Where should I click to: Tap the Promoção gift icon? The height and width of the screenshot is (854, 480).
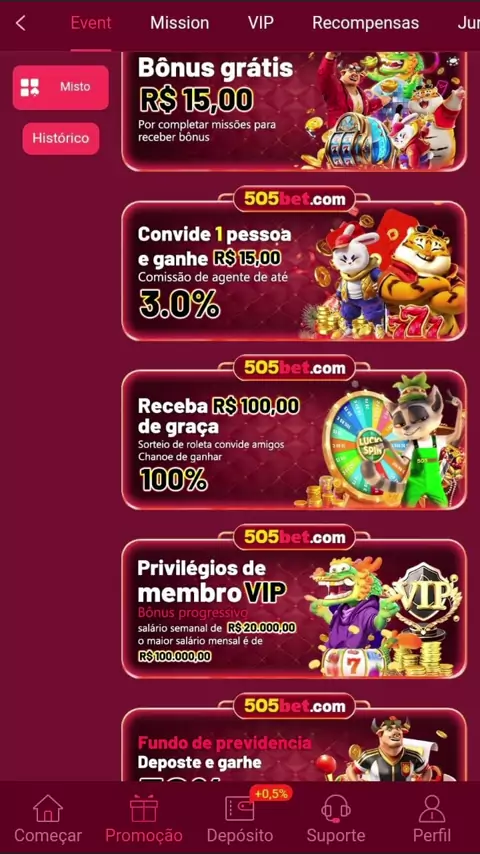(144, 808)
